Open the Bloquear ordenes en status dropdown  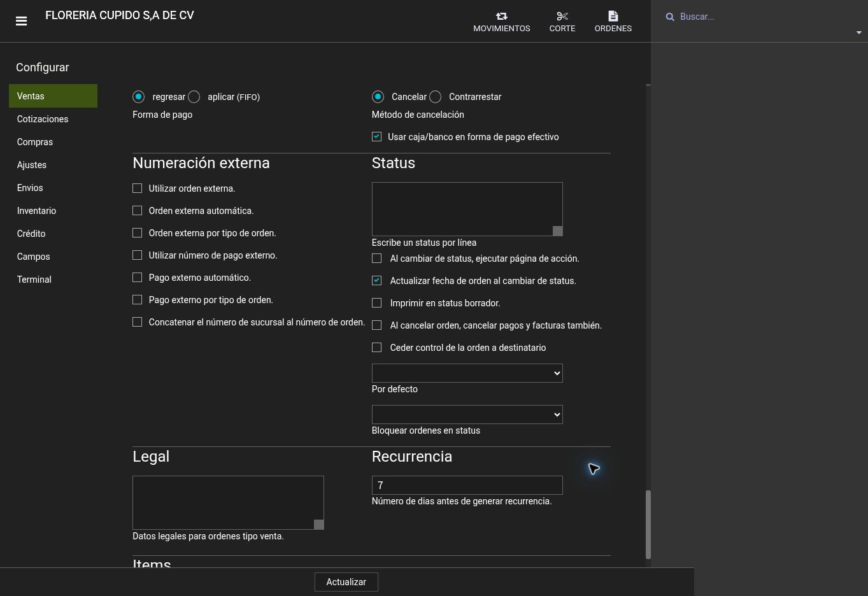click(x=467, y=415)
